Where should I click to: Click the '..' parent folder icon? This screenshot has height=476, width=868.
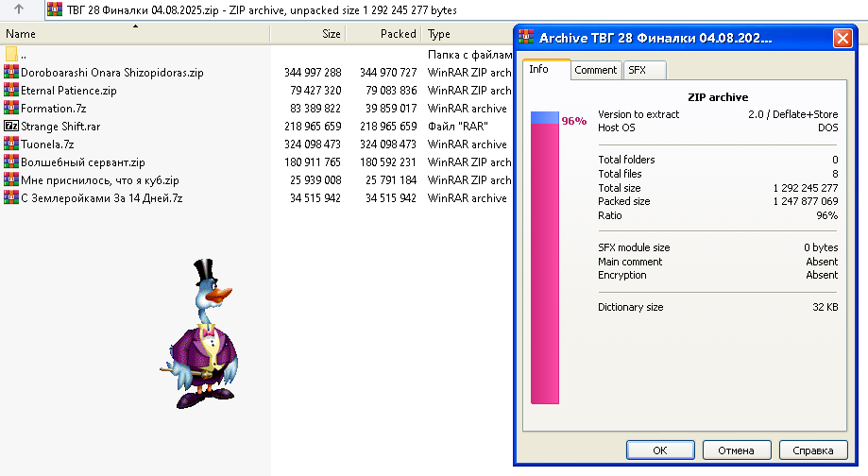coord(11,54)
